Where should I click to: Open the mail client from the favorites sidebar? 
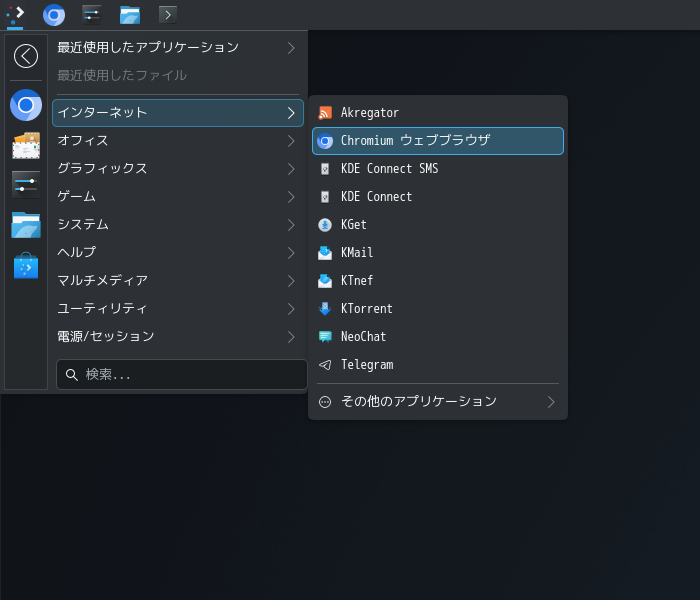pyautogui.click(x=26, y=146)
